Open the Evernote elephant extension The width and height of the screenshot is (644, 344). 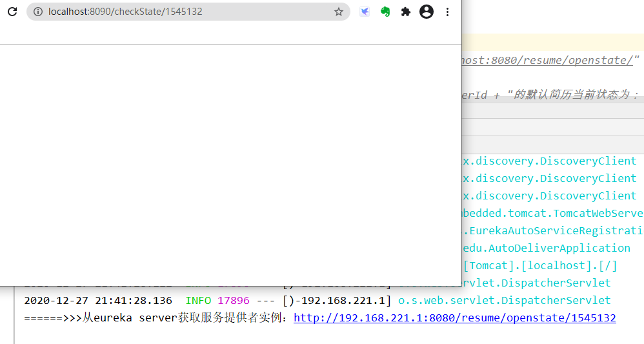click(385, 12)
